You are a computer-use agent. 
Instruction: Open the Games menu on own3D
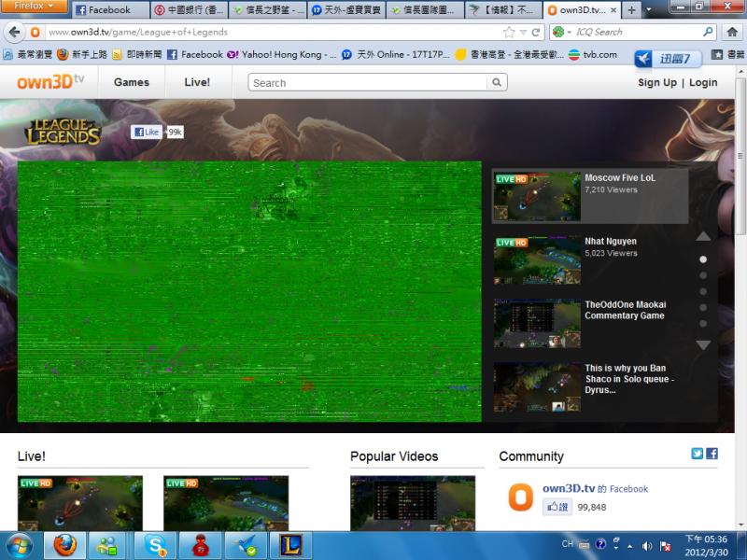pos(132,82)
